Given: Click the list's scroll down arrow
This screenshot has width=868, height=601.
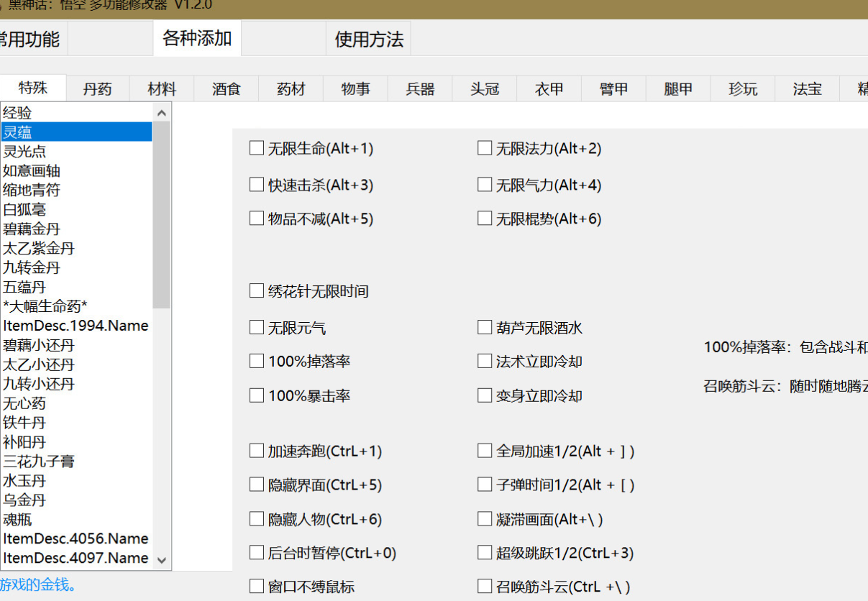Looking at the screenshot, I should pyautogui.click(x=162, y=560).
